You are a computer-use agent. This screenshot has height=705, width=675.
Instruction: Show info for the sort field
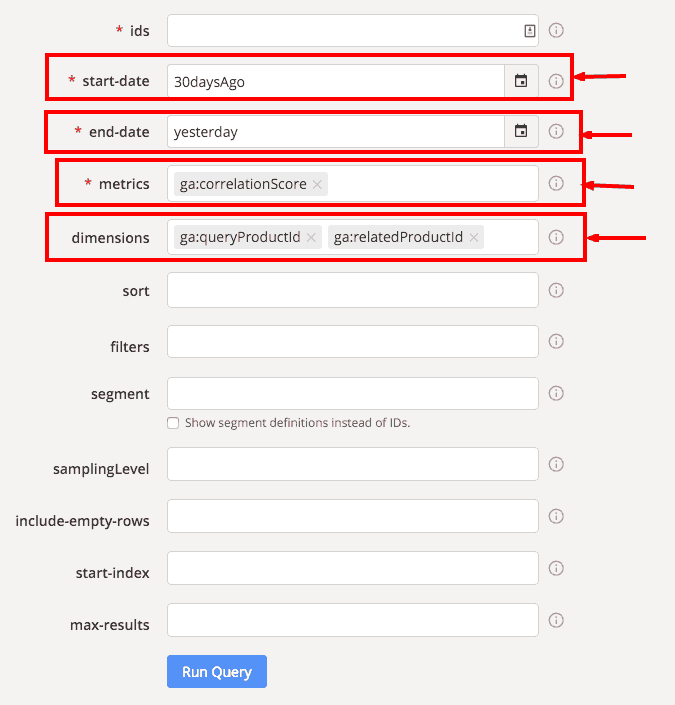tap(556, 290)
